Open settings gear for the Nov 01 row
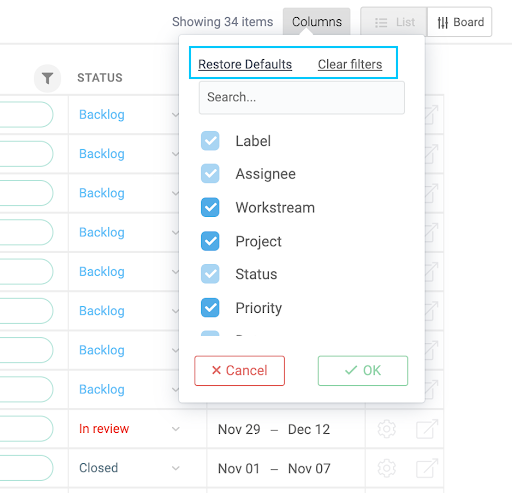The width and height of the screenshot is (512, 493). point(387,468)
